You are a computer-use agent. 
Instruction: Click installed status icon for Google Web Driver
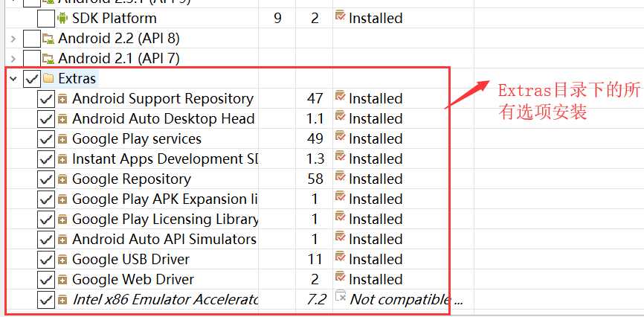(x=340, y=278)
